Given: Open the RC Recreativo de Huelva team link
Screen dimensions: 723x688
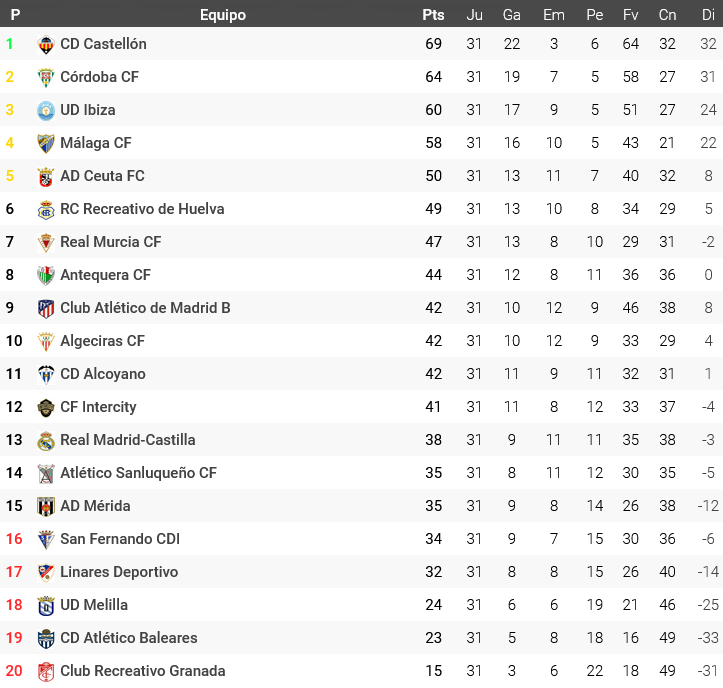Looking at the screenshot, I should coord(142,209).
